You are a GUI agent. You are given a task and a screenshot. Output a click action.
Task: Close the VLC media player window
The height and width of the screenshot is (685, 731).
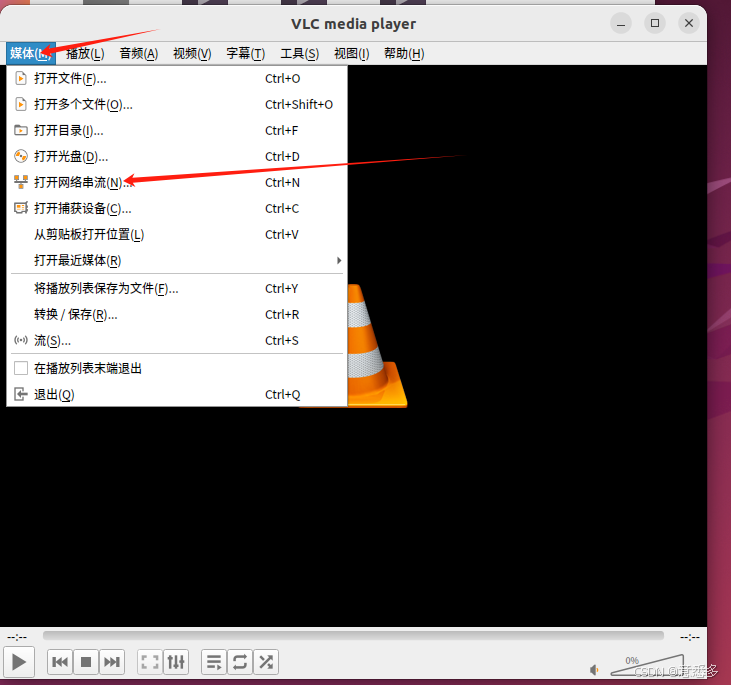(x=689, y=23)
